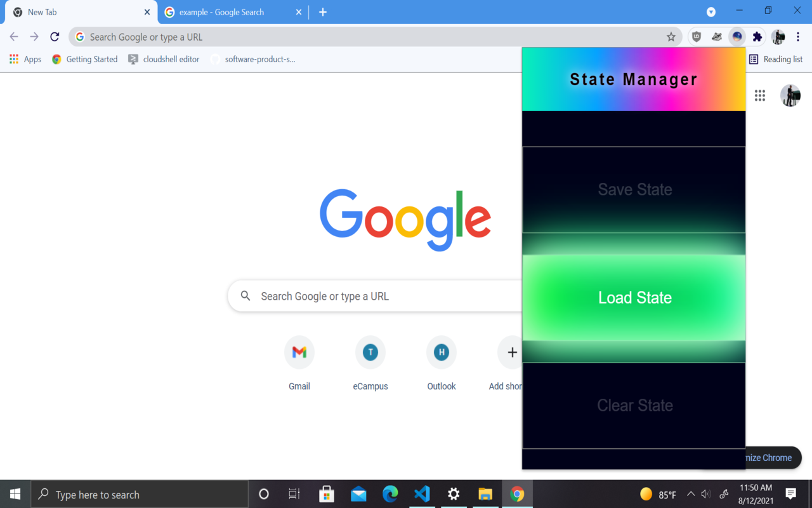Focus the address bar URL field

point(374,37)
